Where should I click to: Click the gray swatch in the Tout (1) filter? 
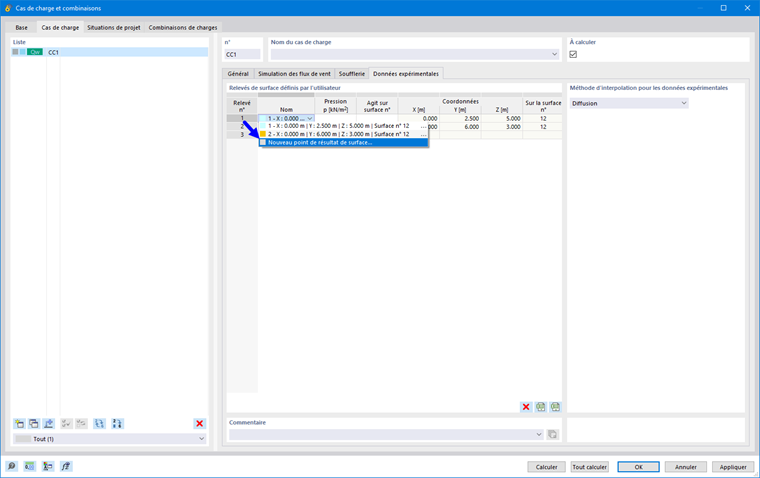pos(23,439)
